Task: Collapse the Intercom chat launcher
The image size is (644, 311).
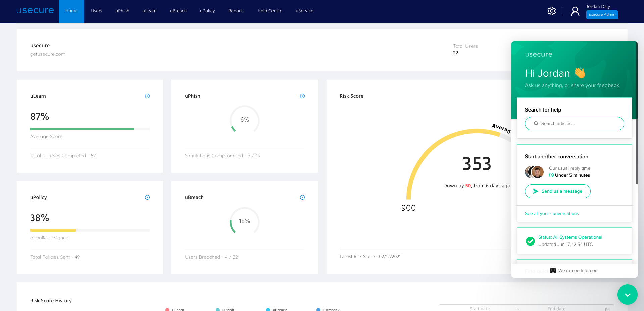Action: coord(627,295)
